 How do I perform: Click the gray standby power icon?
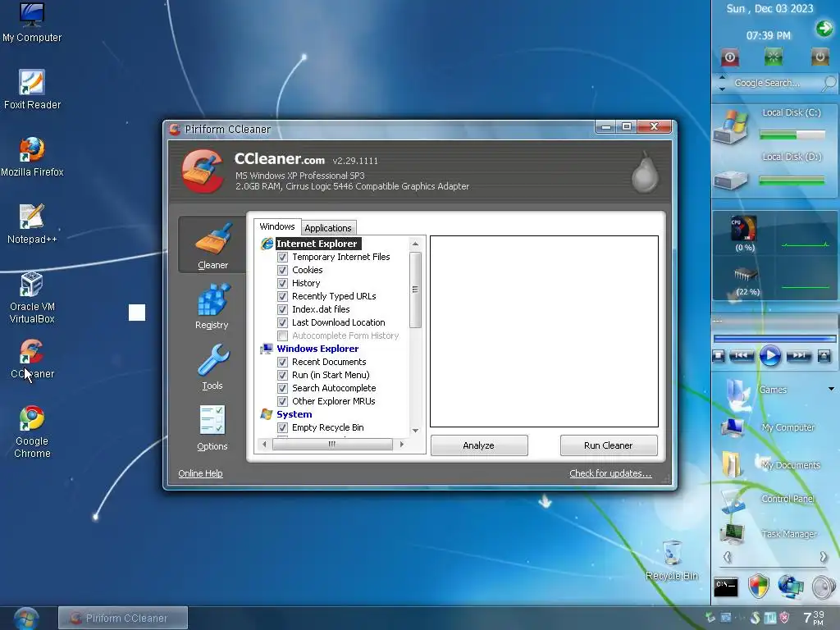click(819, 57)
